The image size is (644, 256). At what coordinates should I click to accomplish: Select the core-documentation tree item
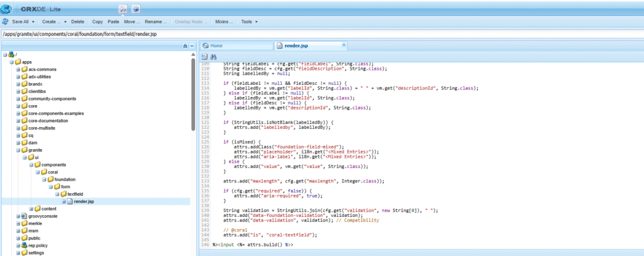48,121
